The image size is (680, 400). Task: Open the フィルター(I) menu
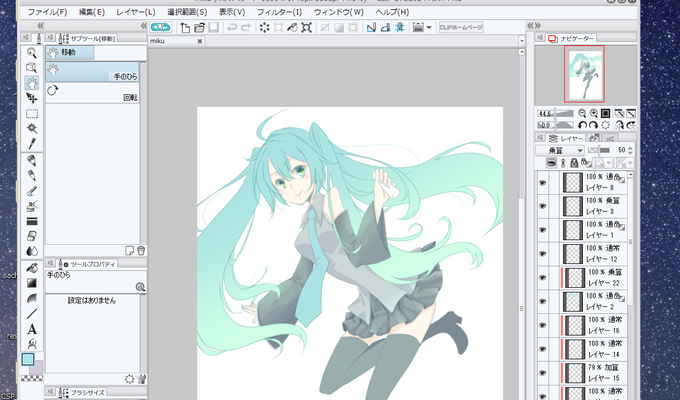pos(279,12)
